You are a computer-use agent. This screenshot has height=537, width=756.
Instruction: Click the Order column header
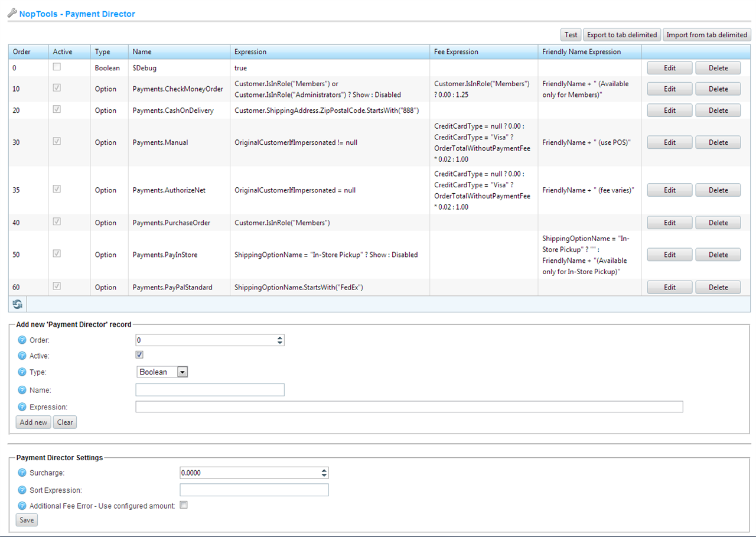point(22,52)
